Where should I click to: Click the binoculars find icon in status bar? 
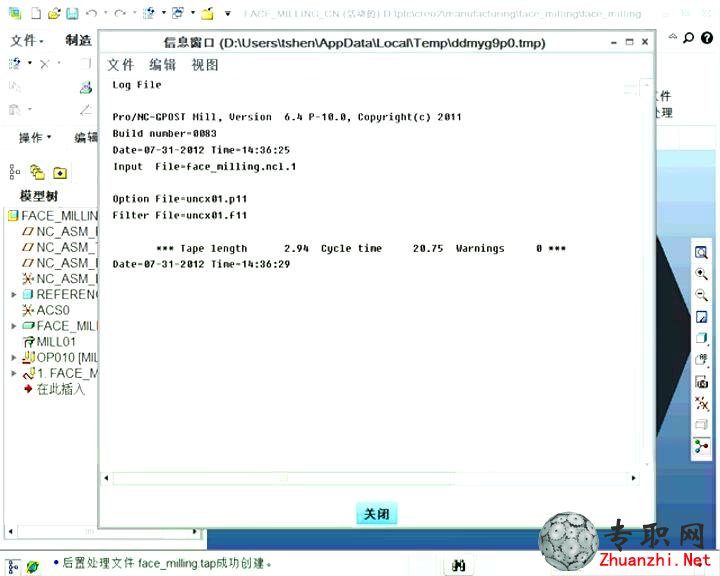pyautogui.click(x=458, y=565)
